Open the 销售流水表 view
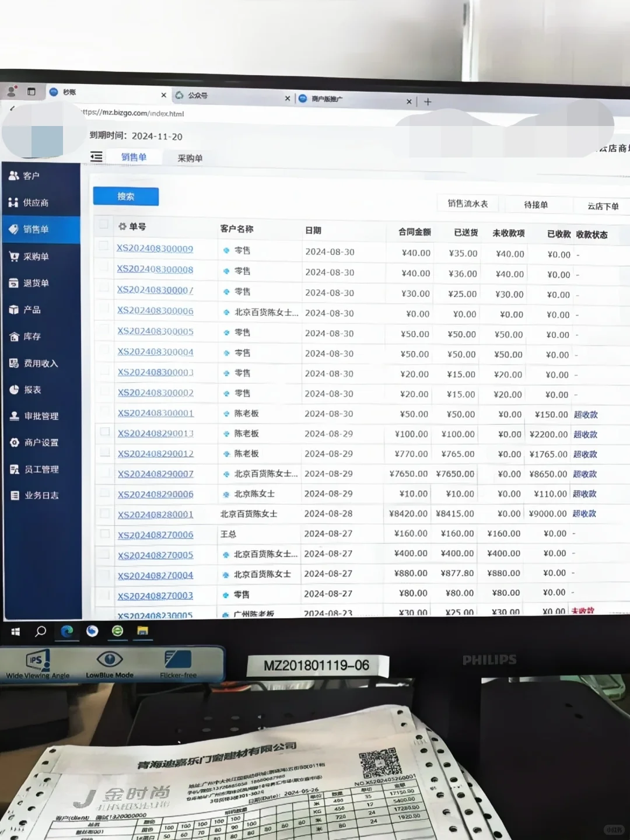The height and width of the screenshot is (840, 630). click(x=468, y=204)
